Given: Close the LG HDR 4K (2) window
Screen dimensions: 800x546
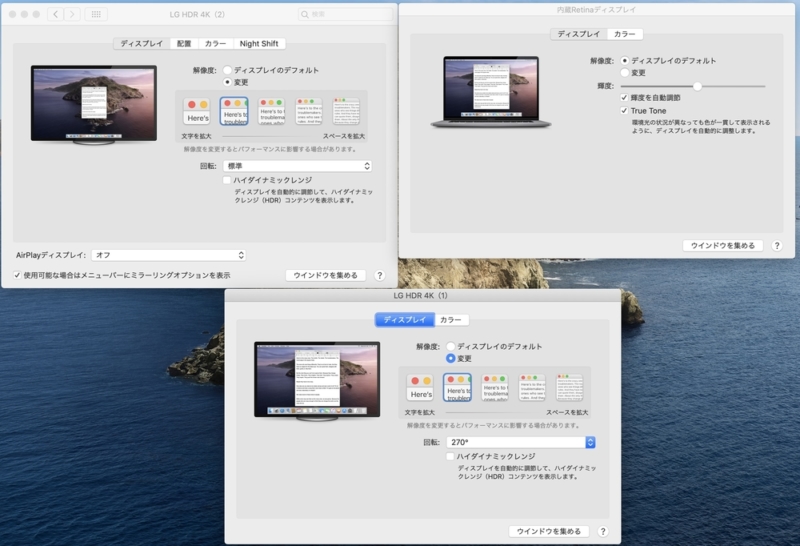Looking at the screenshot, I should point(13,14).
